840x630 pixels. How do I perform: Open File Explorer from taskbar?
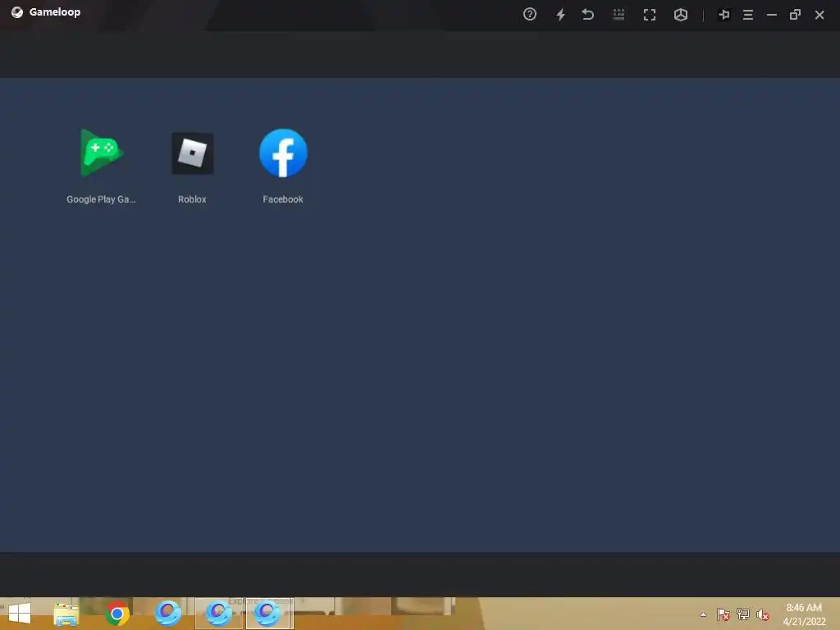(x=66, y=614)
